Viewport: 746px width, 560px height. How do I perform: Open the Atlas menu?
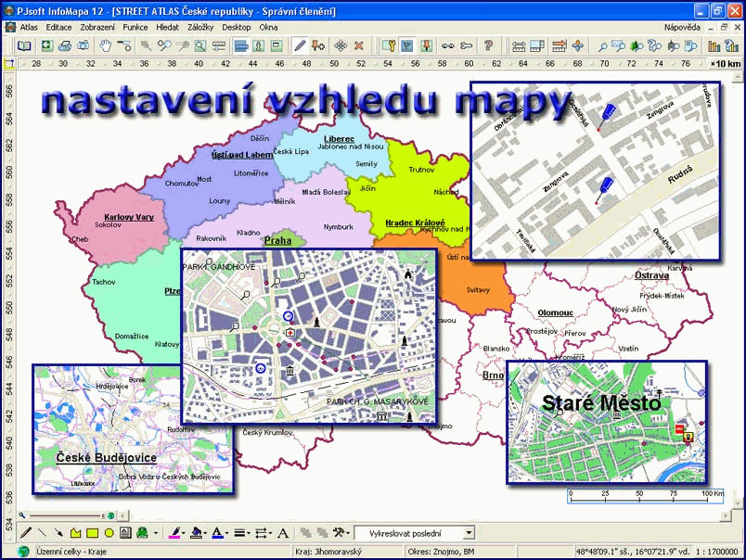click(x=29, y=27)
